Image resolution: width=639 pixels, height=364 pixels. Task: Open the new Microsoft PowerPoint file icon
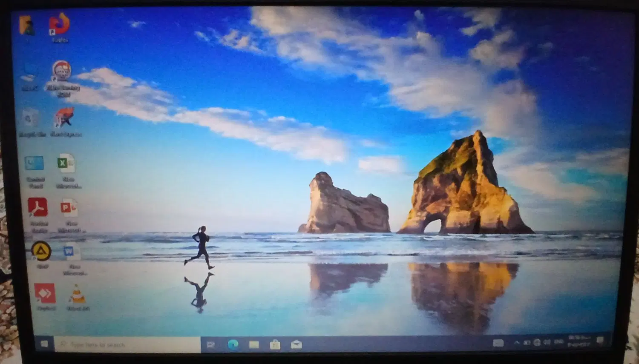[70, 215]
